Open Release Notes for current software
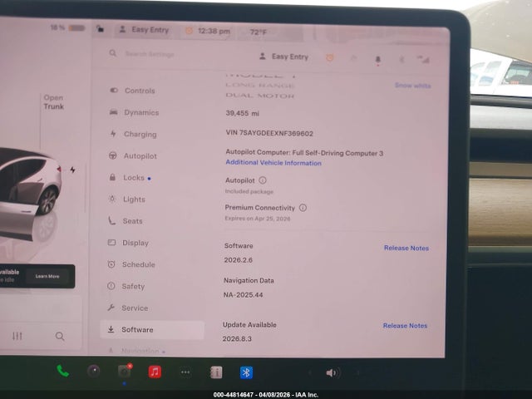Screen dimensions: 532x399 tap(406, 248)
